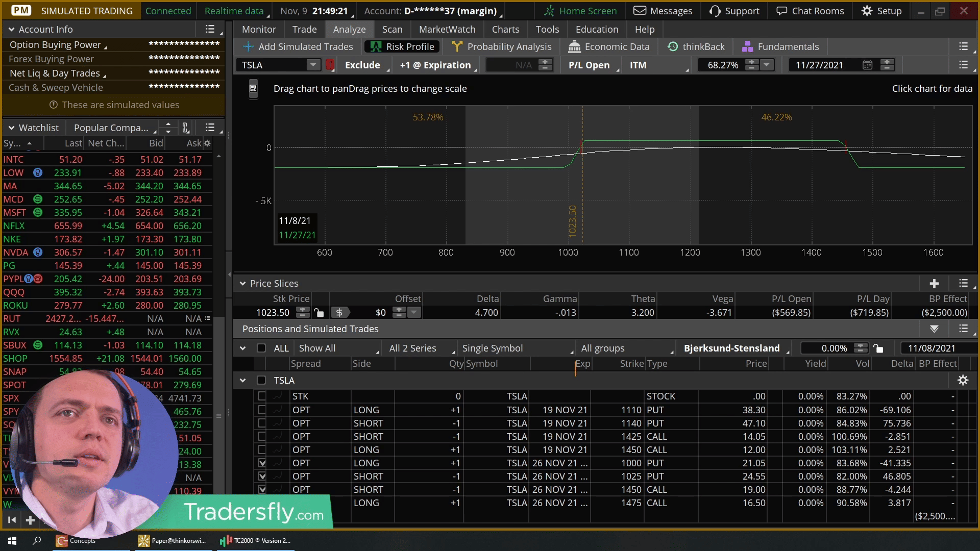Open TSLA group settings gear
This screenshot has width=980, height=551.
click(x=963, y=380)
